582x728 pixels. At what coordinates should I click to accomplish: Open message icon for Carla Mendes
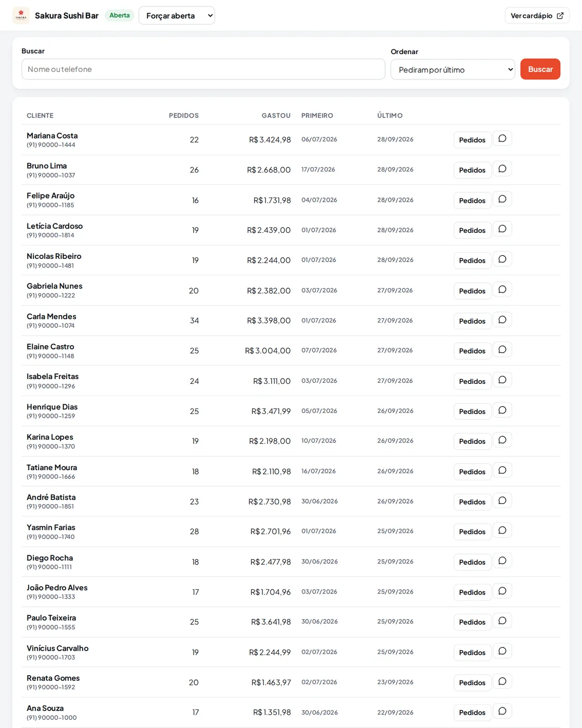(x=502, y=320)
